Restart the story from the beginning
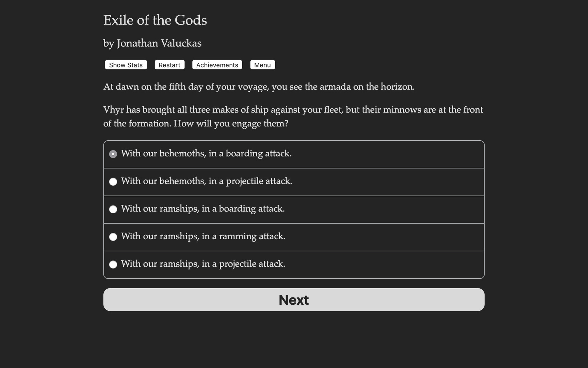Viewport: 588px width, 368px height. [x=169, y=65]
